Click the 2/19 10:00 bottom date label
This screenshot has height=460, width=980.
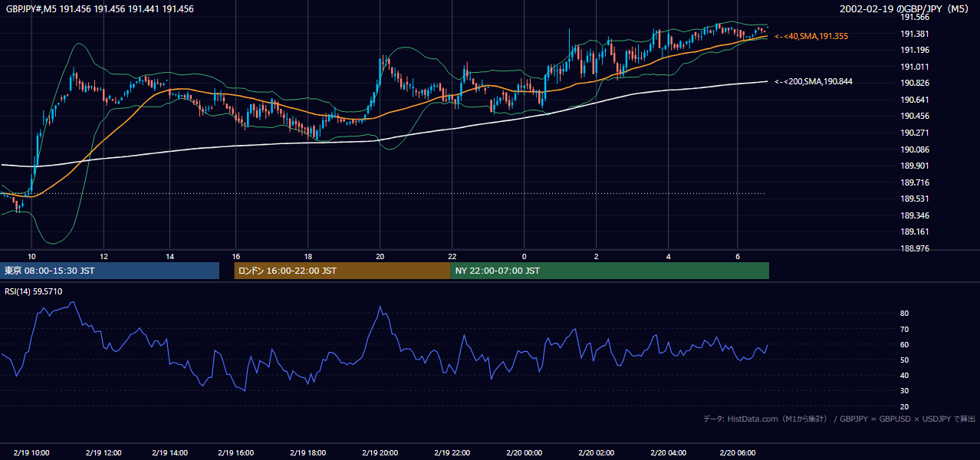(31, 452)
